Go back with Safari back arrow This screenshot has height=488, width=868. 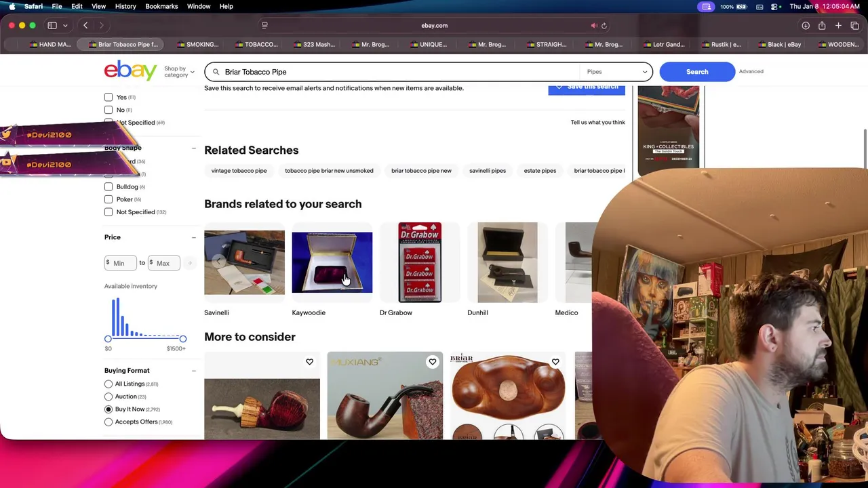85,26
